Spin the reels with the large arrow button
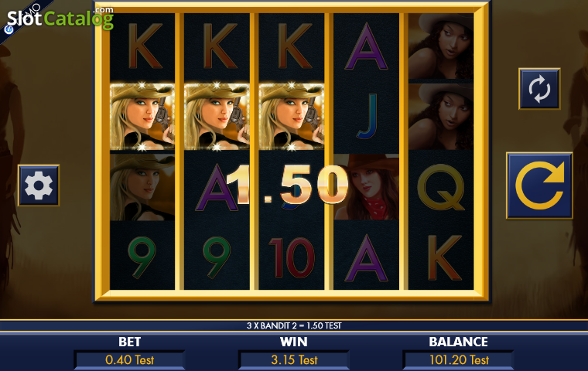 [x=539, y=185]
